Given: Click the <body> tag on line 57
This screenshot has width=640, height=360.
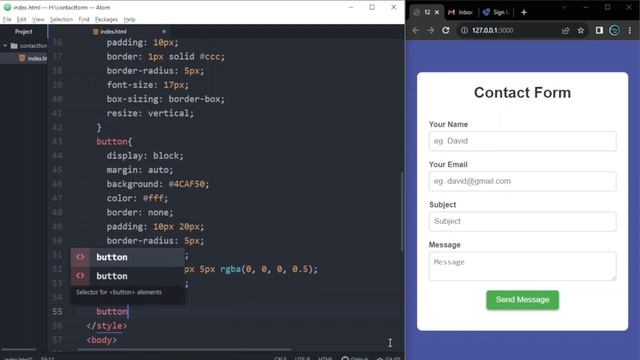Looking at the screenshot, I should [102, 340].
